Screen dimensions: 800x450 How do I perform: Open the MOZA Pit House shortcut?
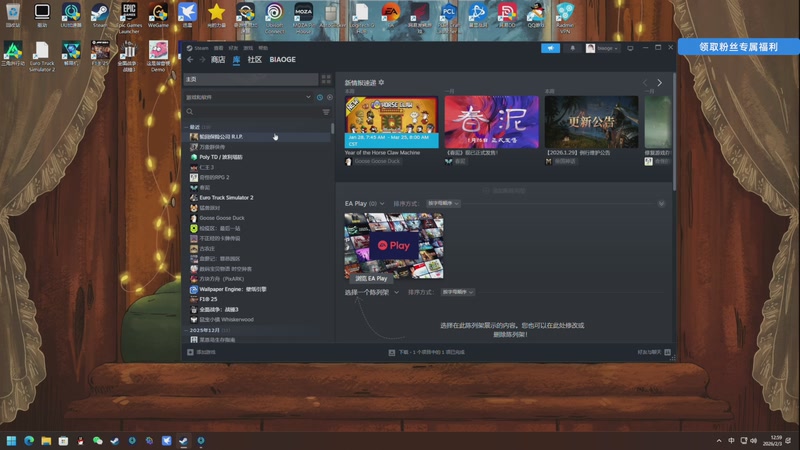(304, 18)
